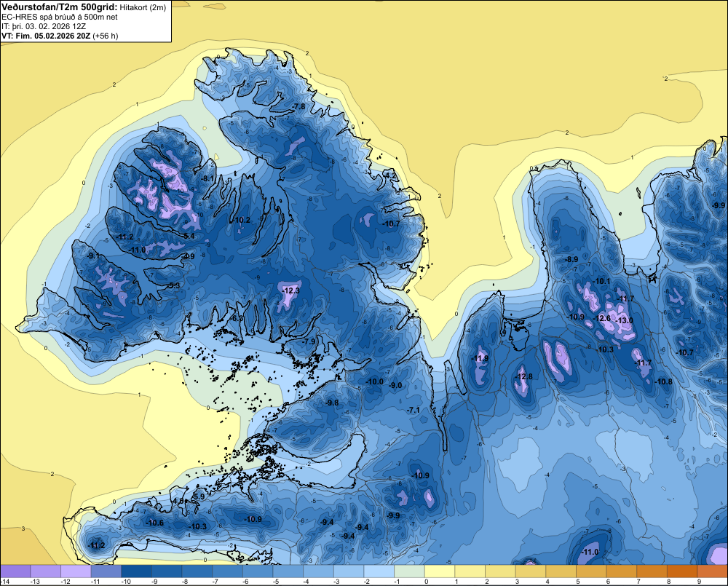Click the legend swatch between -12 and -11
Screen dimensions: 728x586
76,571
